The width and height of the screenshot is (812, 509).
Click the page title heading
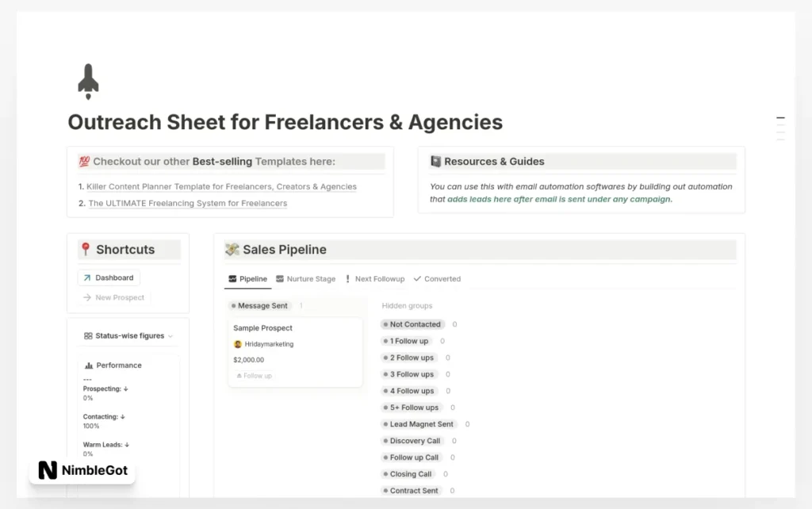pyautogui.click(x=285, y=122)
